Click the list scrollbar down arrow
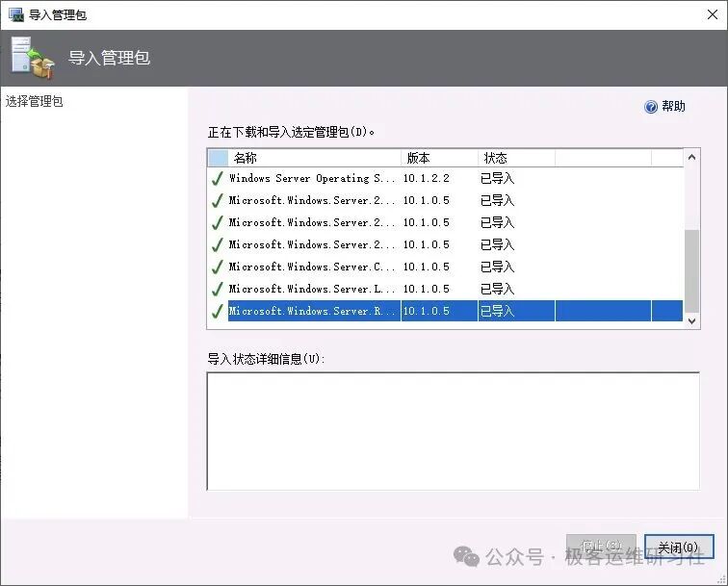This screenshot has width=728, height=586. 691,321
